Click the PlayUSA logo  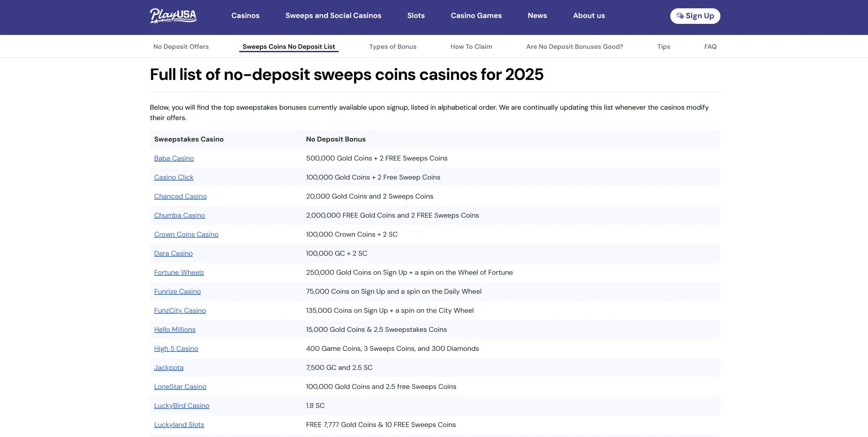pyautogui.click(x=173, y=16)
